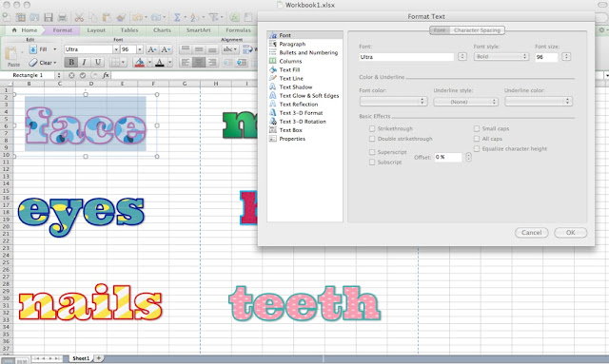609x364 pixels.
Task: Click Decrease Font Size icon
Action: coord(166,49)
